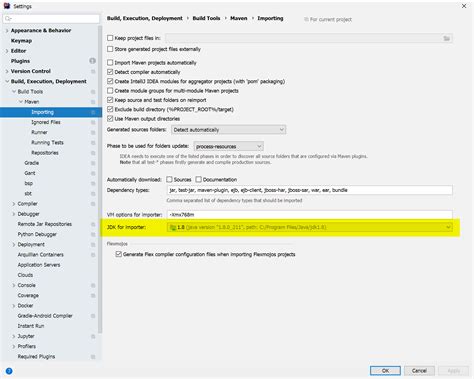Viewport: 474px width, 379px height.
Task: Click the Plugins update badge icon
Action: (x=92, y=61)
